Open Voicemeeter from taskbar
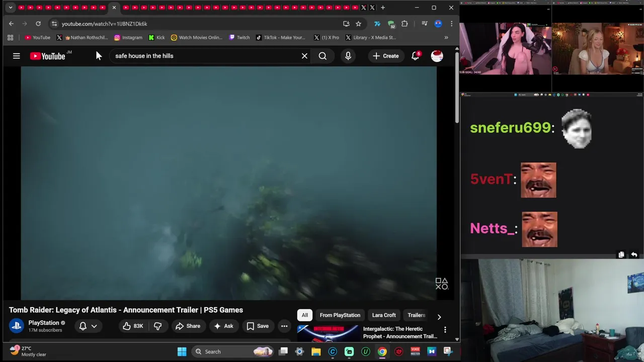Viewport: 644px width, 362px height. [415, 351]
